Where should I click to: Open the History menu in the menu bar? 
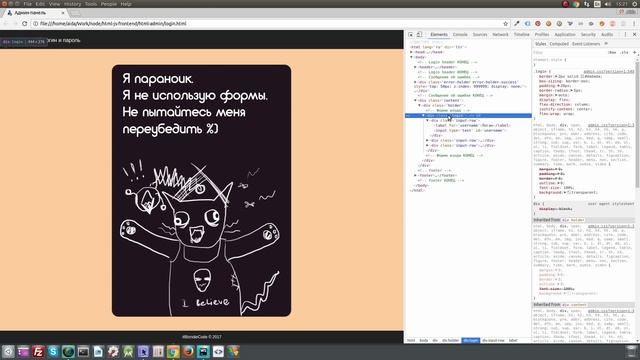tap(73, 4)
